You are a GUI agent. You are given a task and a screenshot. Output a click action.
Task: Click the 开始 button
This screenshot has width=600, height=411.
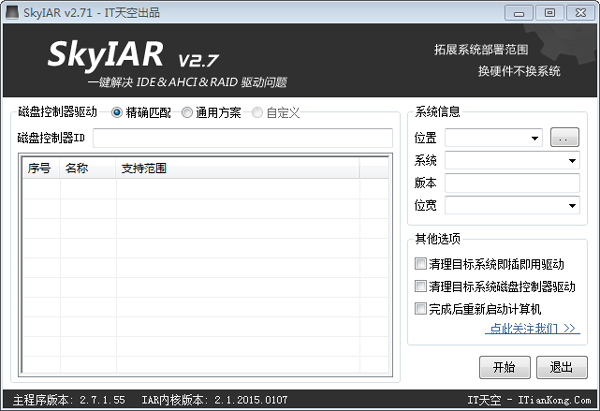click(505, 367)
